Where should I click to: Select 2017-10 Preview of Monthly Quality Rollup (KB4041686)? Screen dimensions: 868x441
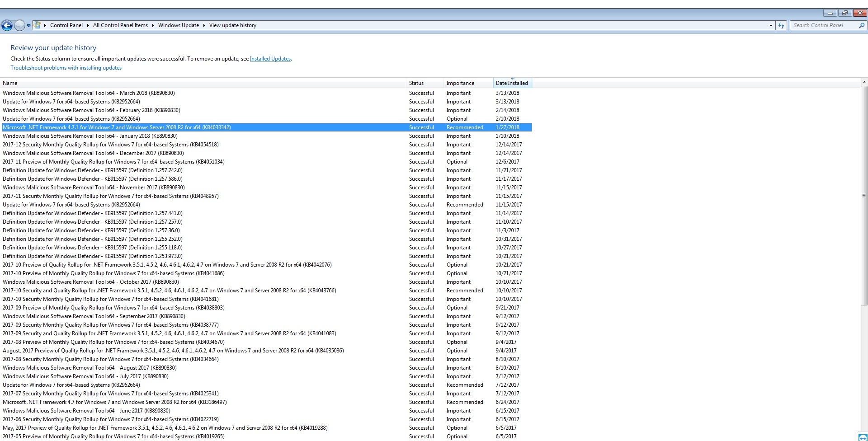[x=267, y=273]
